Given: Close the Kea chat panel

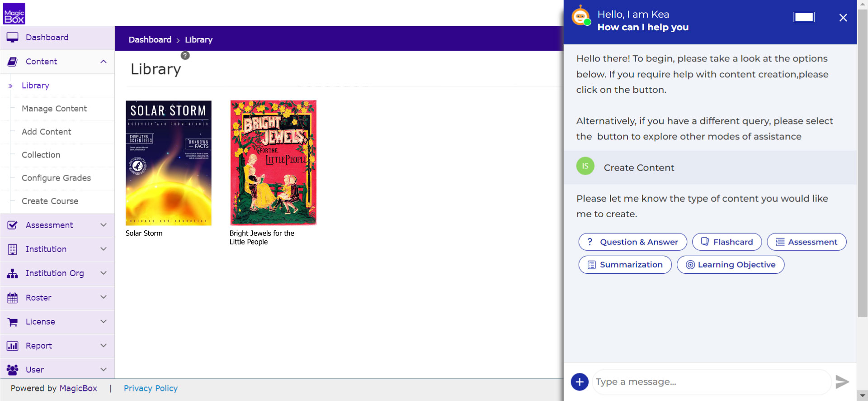Looking at the screenshot, I should pyautogui.click(x=843, y=18).
